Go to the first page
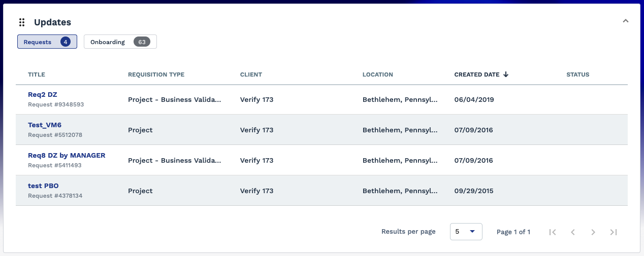This screenshot has height=256, width=644. 553,232
